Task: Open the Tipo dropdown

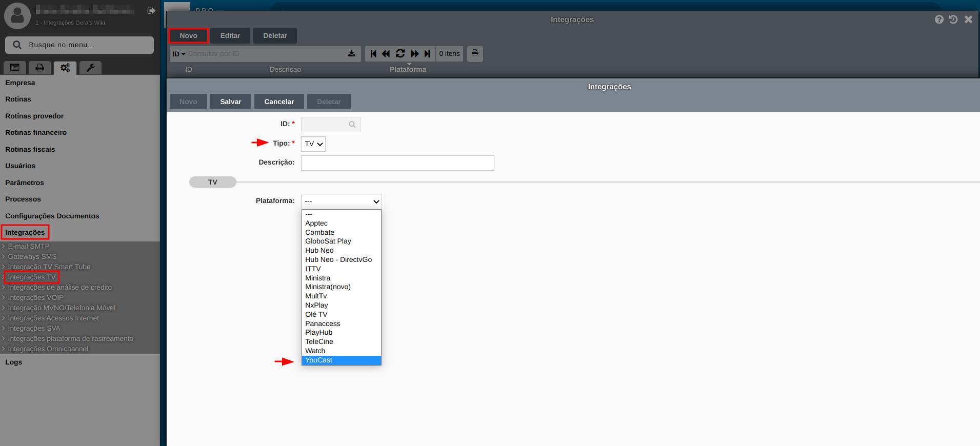Action: pos(313,144)
